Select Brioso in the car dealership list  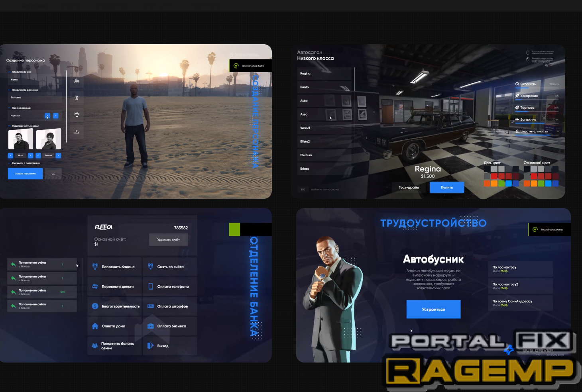coord(324,169)
